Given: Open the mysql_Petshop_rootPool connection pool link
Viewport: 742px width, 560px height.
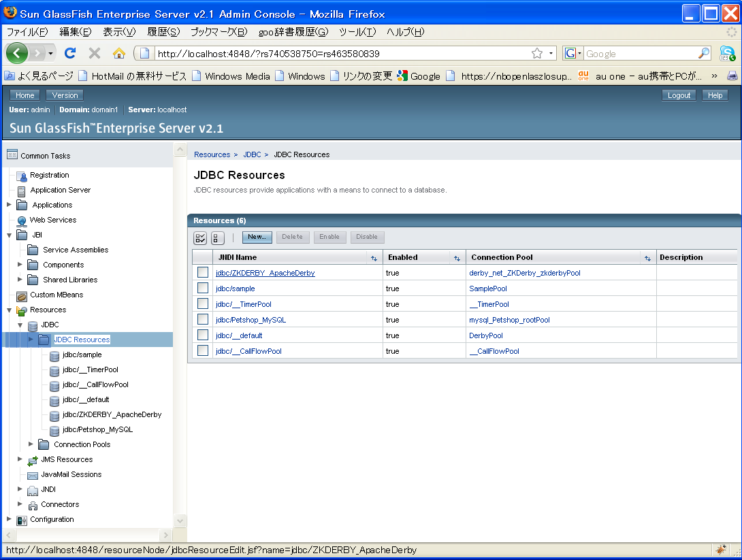Looking at the screenshot, I should pos(509,320).
